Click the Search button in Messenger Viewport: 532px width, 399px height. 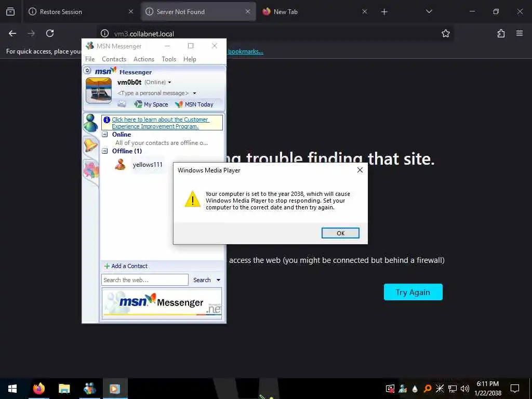pyautogui.click(x=202, y=280)
